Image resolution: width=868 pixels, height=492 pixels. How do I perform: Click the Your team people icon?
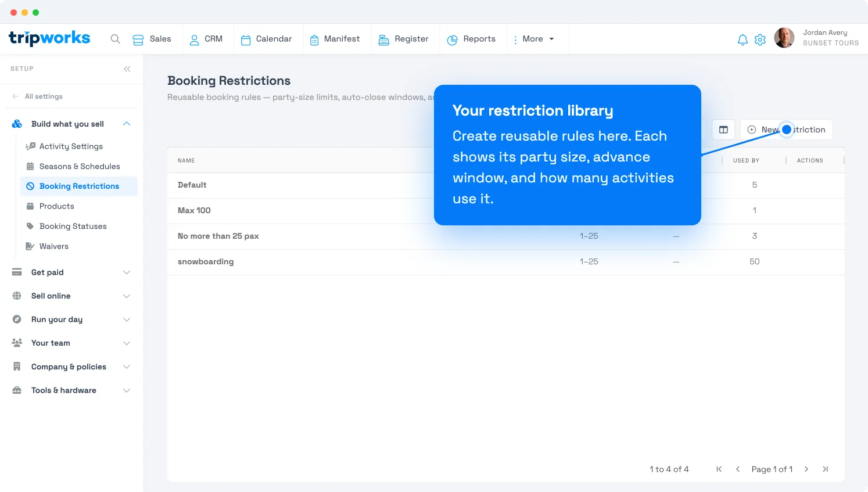[17, 343]
